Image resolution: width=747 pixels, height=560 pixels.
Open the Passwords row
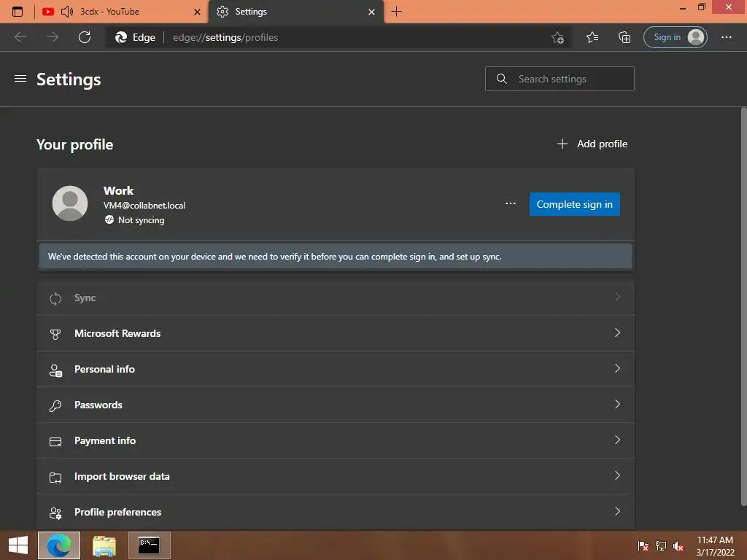(x=336, y=405)
